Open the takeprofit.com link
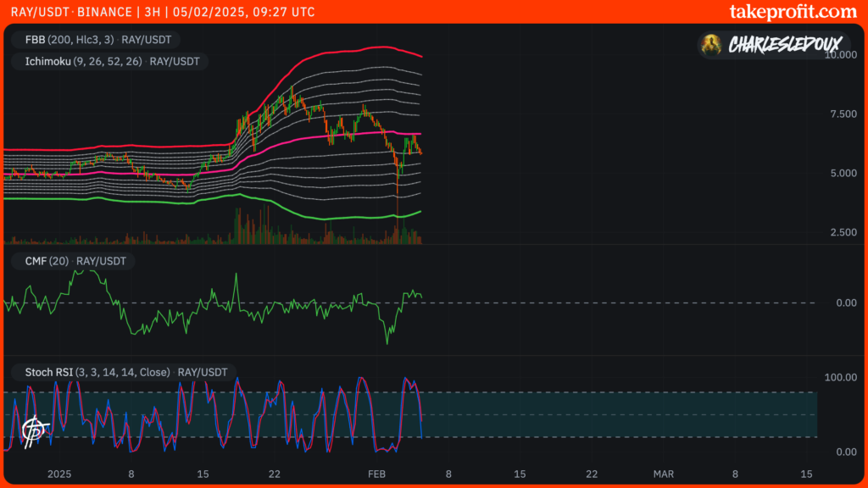Screen dimensions: 868x488 (x=793, y=11)
